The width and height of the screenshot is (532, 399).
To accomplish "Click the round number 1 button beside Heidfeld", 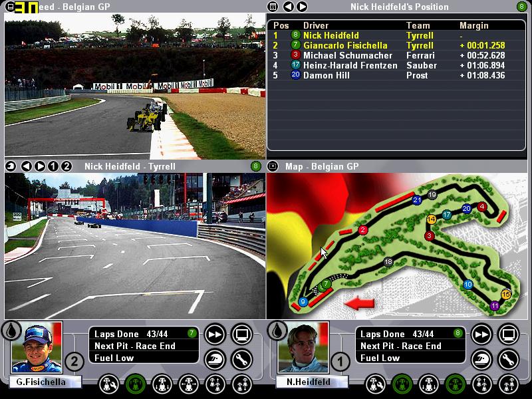I will (x=340, y=362).
